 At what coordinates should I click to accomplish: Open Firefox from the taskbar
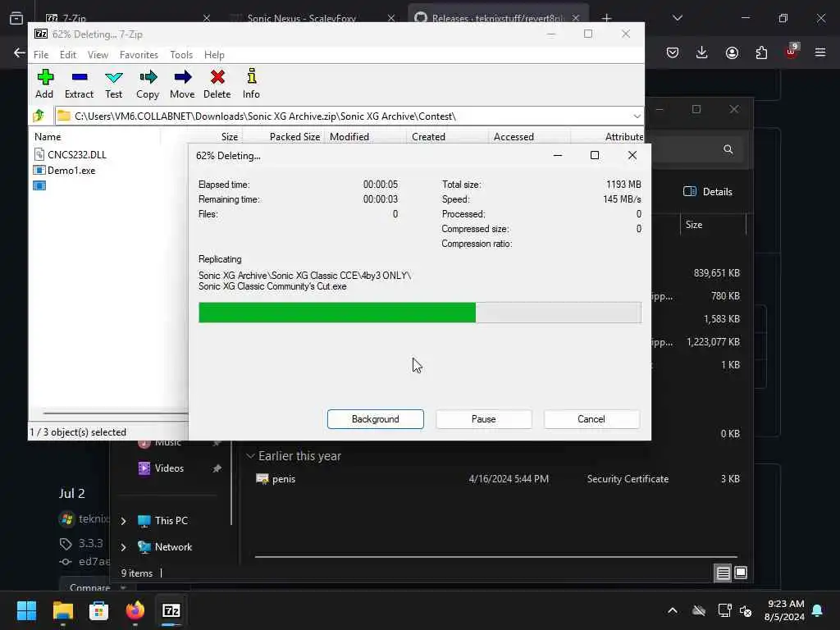(135, 610)
